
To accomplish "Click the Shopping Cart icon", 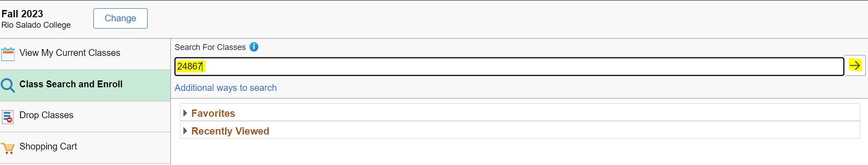I will click(8, 148).
